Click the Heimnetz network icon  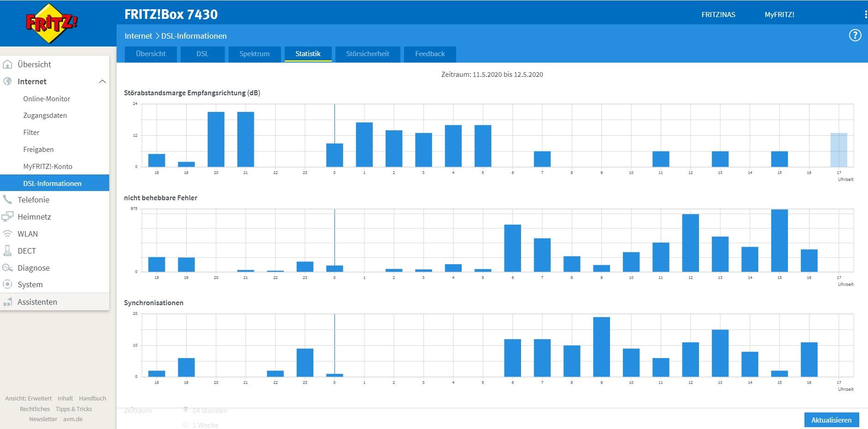tap(7, 216)
